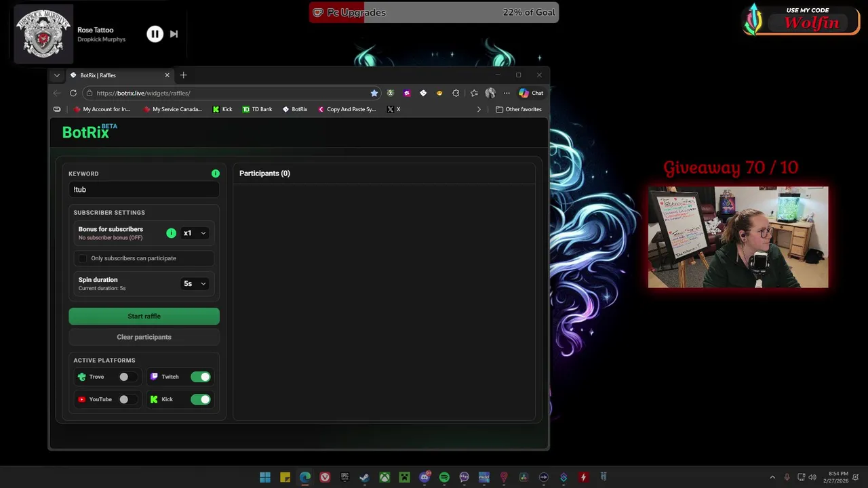Screen dimensions: 868x488
Task: Open the Kick bookmark
Action: 222,109
